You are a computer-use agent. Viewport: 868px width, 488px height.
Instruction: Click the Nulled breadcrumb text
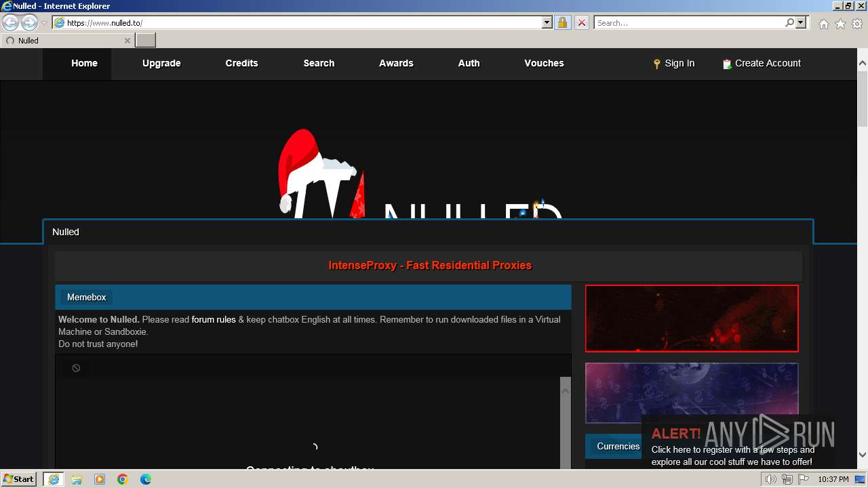66,232
